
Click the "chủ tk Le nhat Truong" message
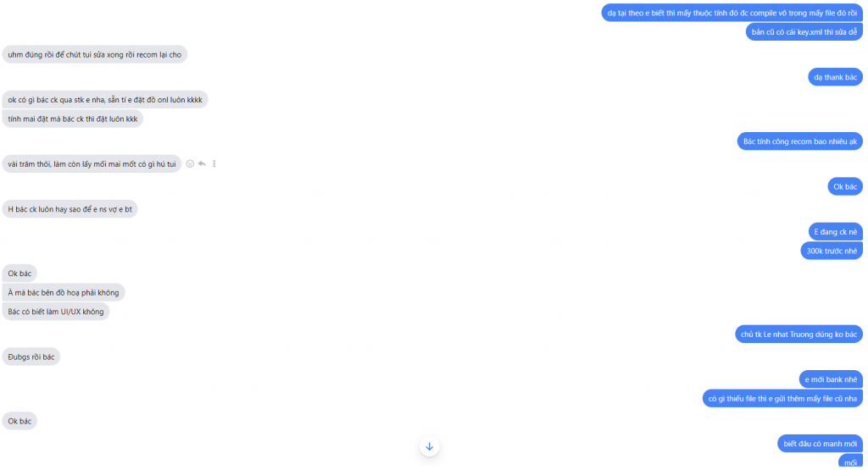point(798,335)
